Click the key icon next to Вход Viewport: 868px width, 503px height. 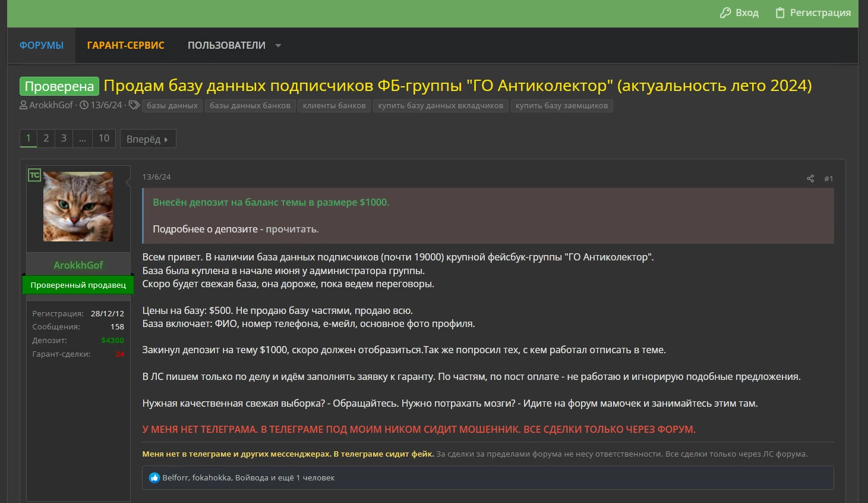point(725,12)
